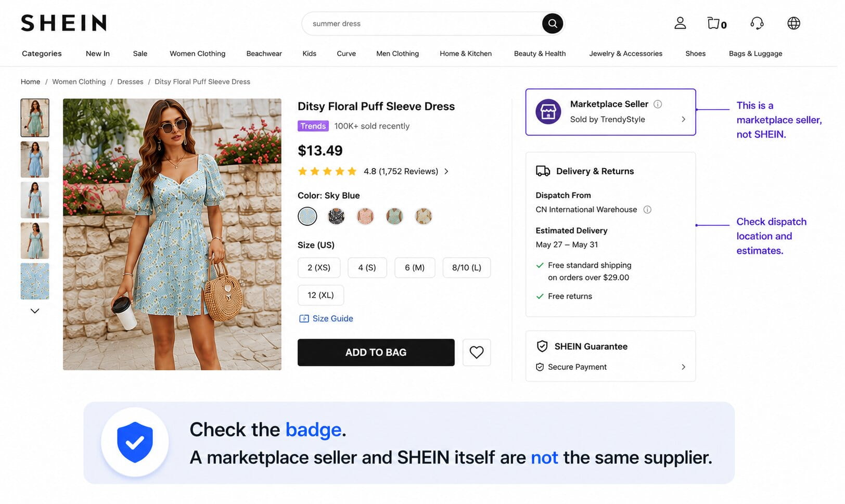The height and width of the screenshot is (504, 845).
Task: Select size 8/10 (L)
Action: tap(467, 267)
